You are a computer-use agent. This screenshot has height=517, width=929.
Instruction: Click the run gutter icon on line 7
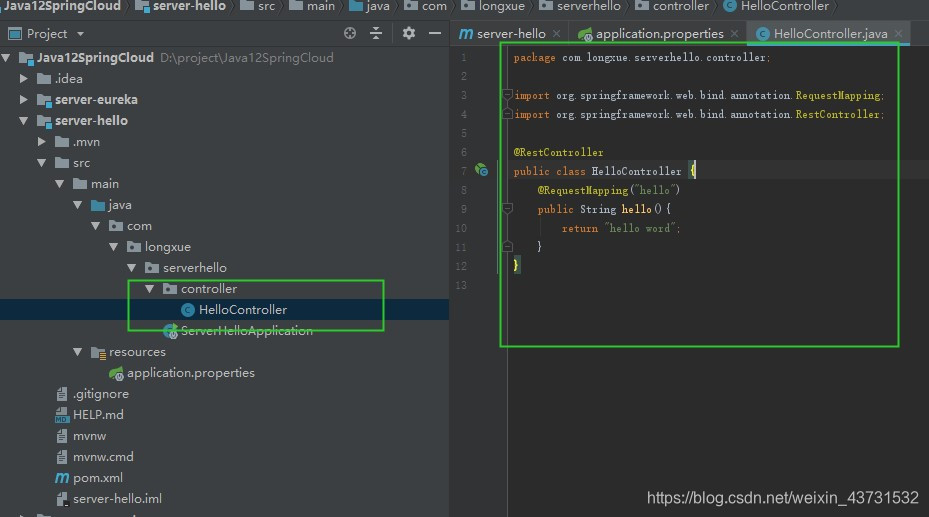tap(481, 171)
